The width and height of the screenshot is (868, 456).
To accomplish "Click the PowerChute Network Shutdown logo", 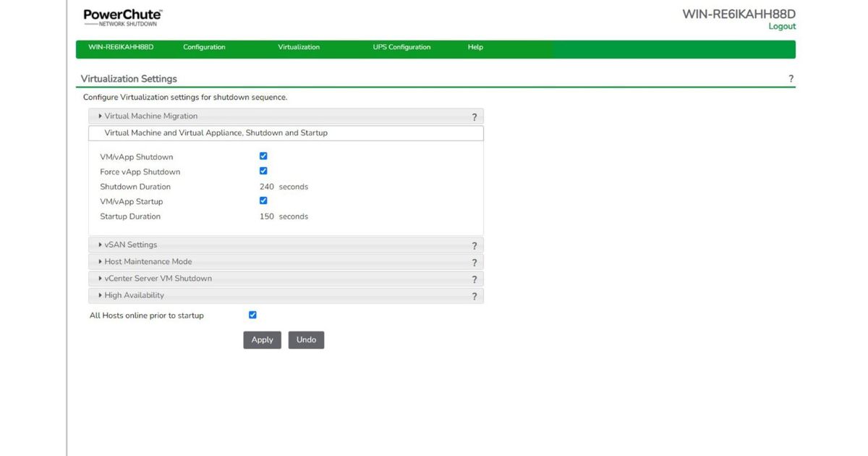I will pos(122,17).
